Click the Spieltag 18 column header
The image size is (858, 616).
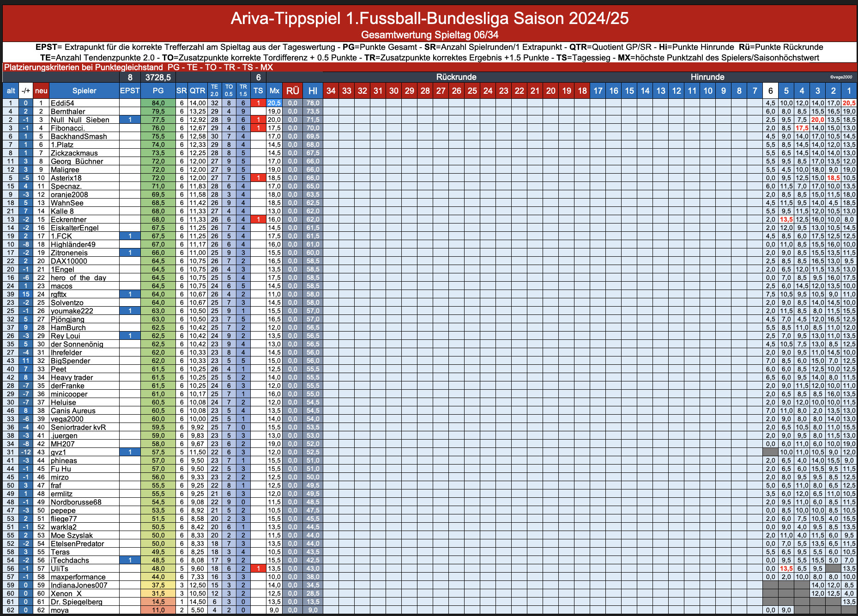[582, 91]
